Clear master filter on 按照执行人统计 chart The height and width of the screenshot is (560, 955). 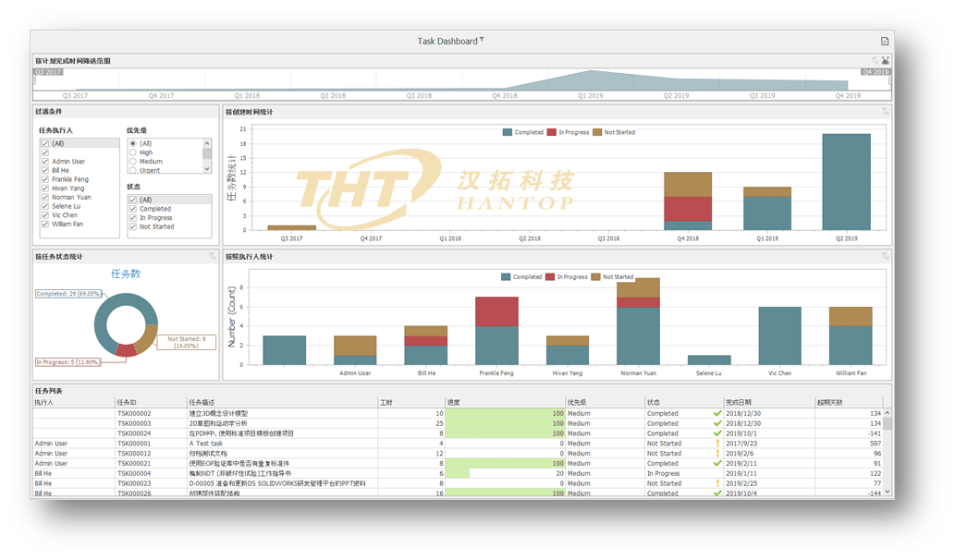point(885,256)
